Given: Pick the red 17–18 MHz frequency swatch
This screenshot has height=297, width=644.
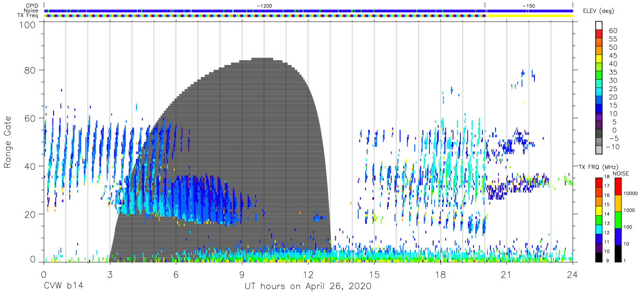Looking at the screenshot, I should (599, 182).
